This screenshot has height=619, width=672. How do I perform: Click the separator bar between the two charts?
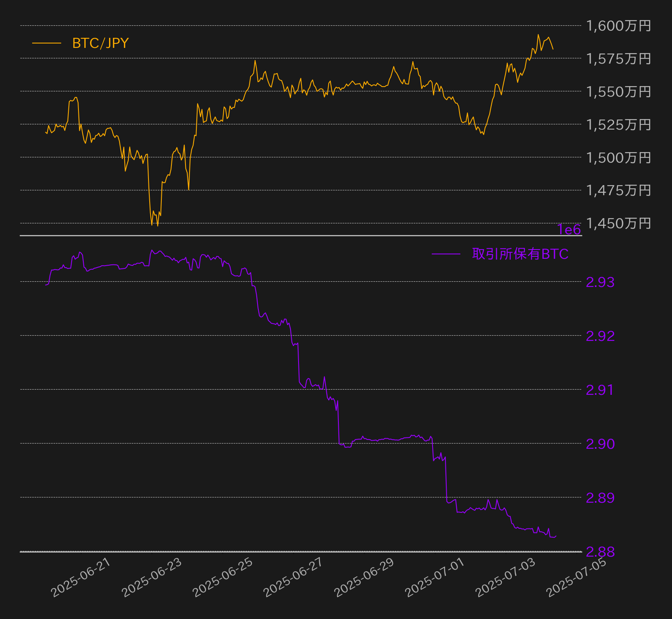tap(300, 235)
